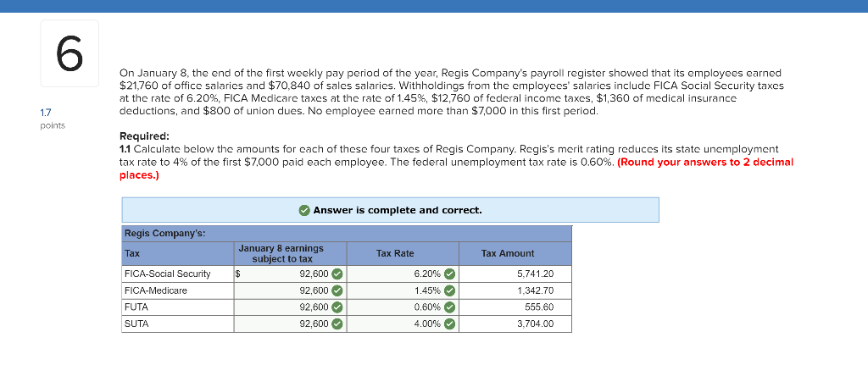
Task: Click the green check in the answer banner
Action: click(304, 210)
